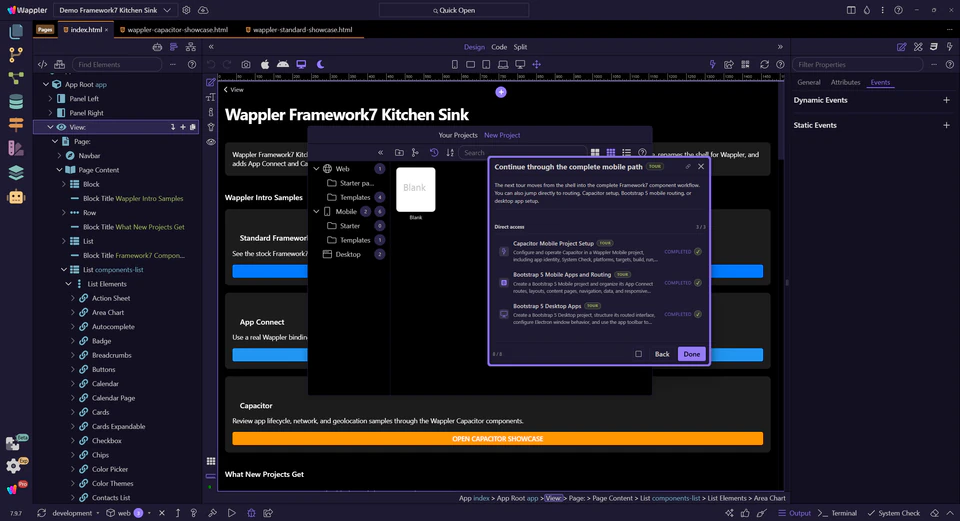Screen dimensions: 960x521
Task: Open the design tools cross icon
Action: coord(918,47)
